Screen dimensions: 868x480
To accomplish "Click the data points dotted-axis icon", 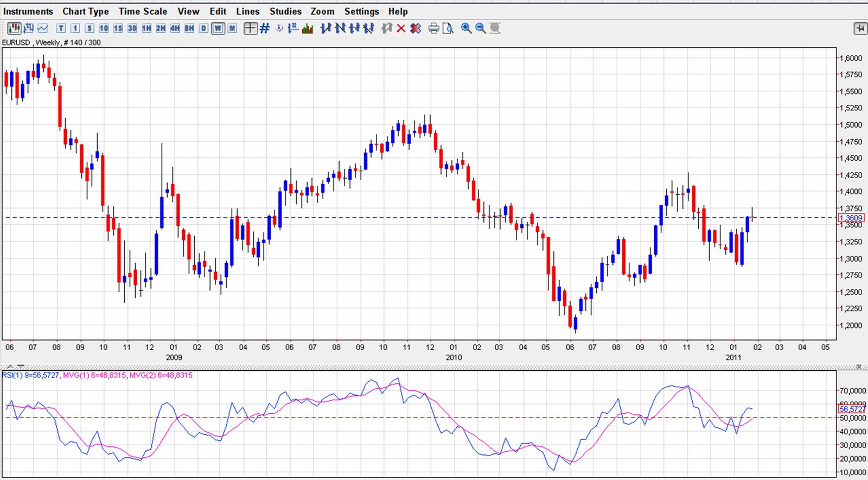I will tap(293, 28).
